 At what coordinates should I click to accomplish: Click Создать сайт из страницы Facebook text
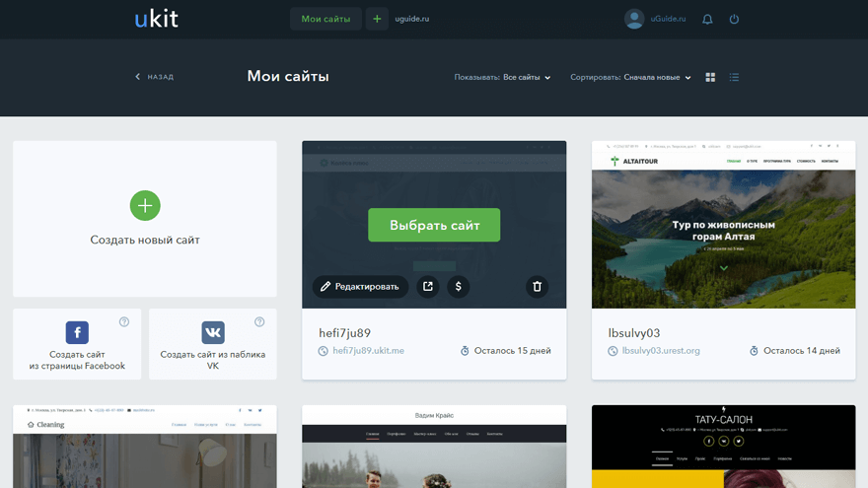[x=77, y=360]
